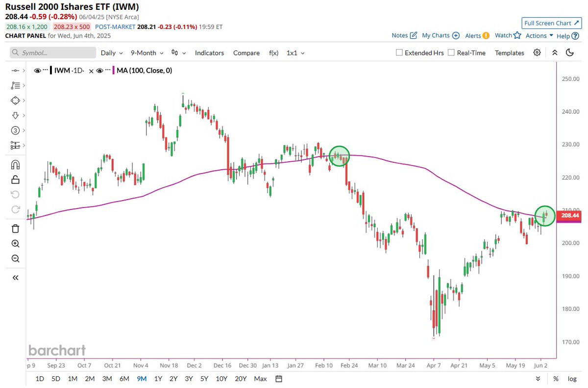Image resolution: width=588 pixels, height=388 pixels.
Task: Toggle the lock drawings padlock
Action: (15, 180)
